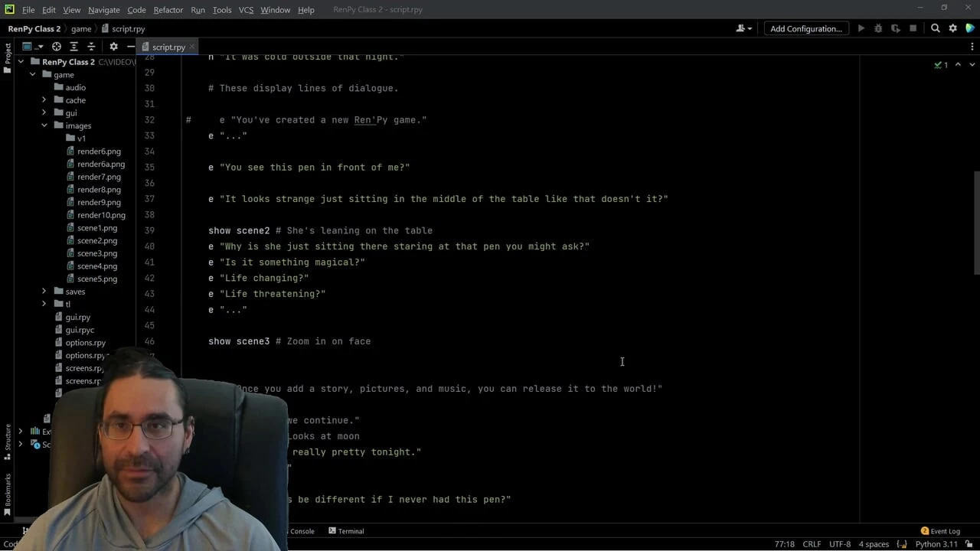The height and width of the screenshot is (551, 980).
Task: Toggle the Structure tool window
Action: coord(8,441)
